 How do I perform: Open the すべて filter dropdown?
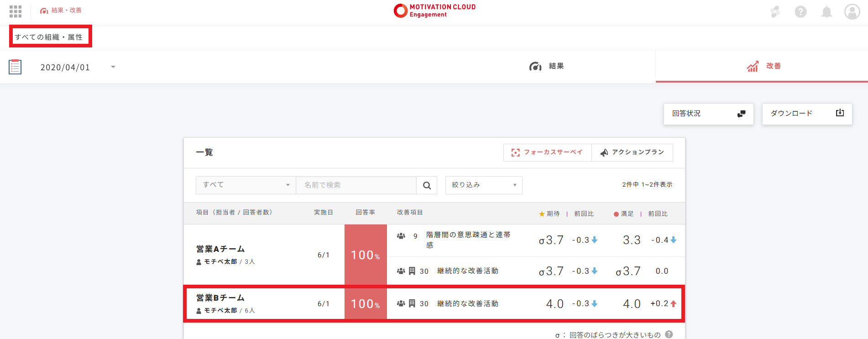coord(246,185)
